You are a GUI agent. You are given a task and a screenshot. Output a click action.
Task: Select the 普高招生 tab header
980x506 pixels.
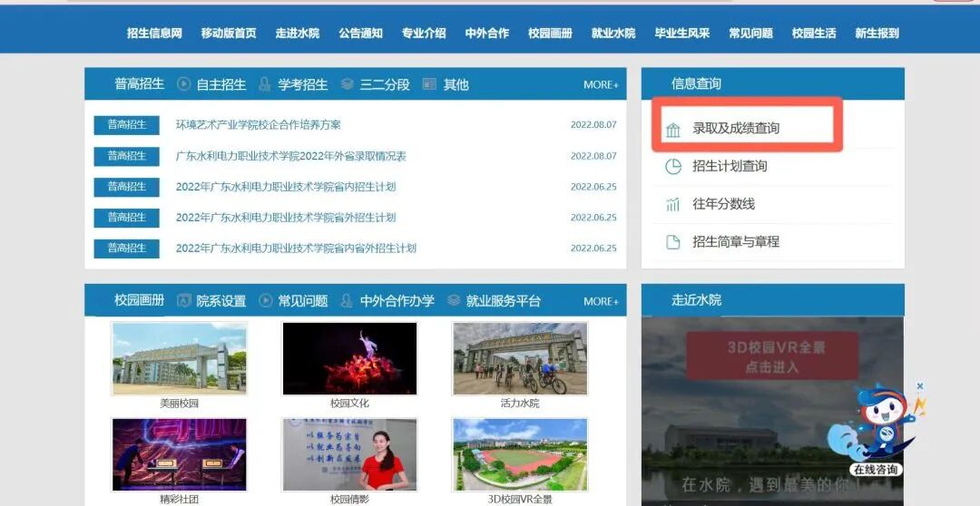(x=139, y=83)
